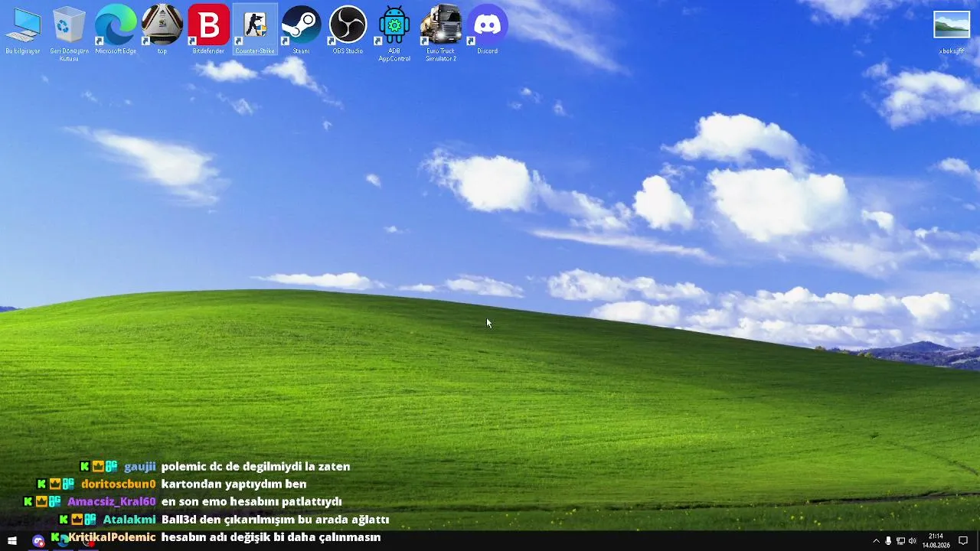Select the soccer ball "top" shortcut
Image resolution: width=980 pixels, height=551 pixels.
162,31
